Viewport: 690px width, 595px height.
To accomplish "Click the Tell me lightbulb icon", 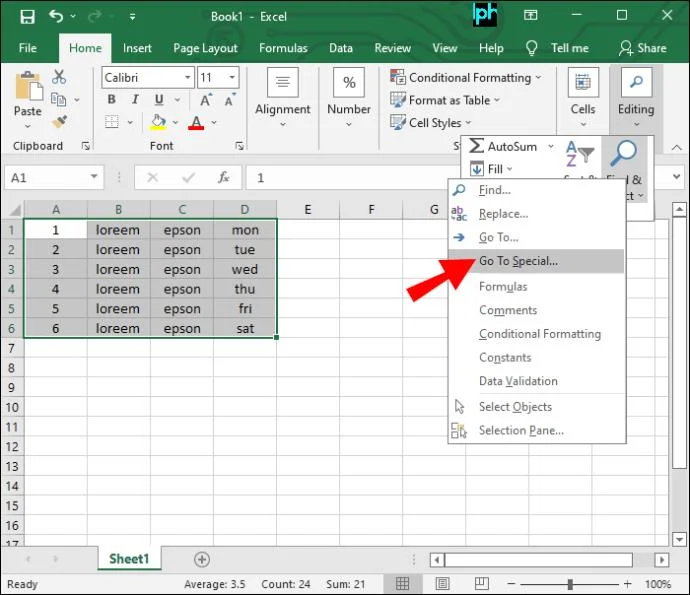I will click(x=532, y=48).
